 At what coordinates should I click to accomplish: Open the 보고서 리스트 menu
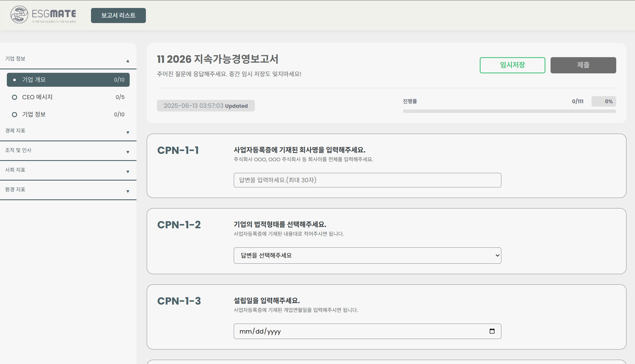(x=118, y=15)
